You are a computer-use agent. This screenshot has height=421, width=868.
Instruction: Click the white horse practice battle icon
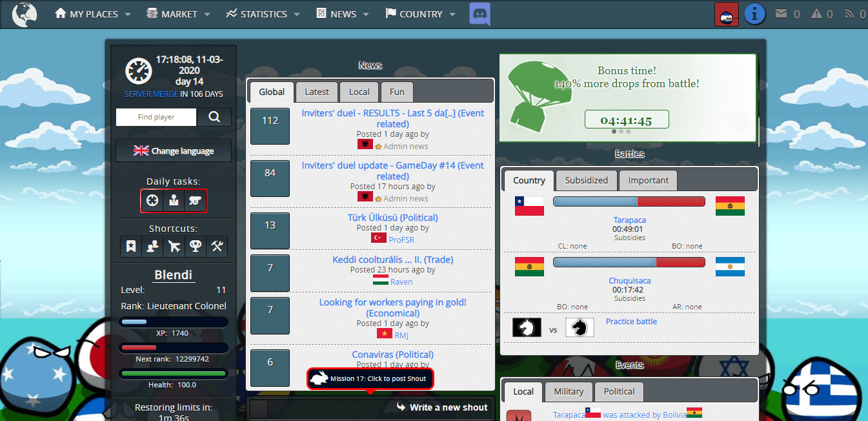pyautogui.click(x=527, y=327)
